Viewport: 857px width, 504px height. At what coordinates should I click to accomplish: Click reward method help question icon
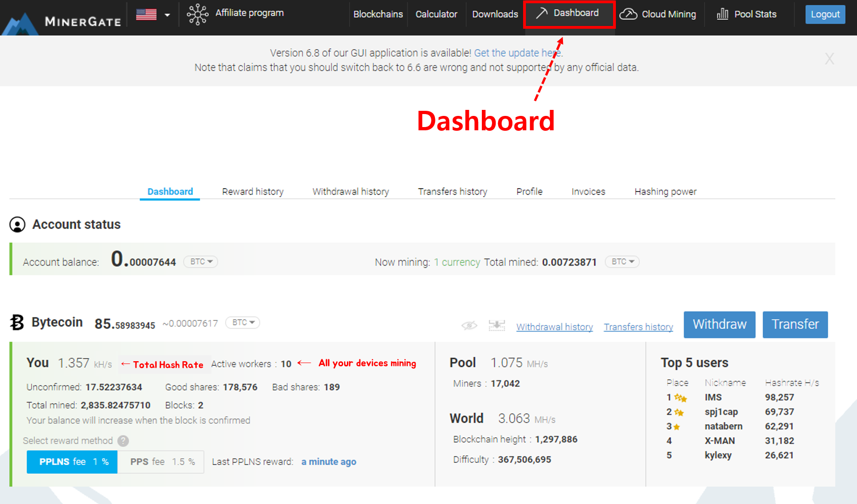coord(123,440)
